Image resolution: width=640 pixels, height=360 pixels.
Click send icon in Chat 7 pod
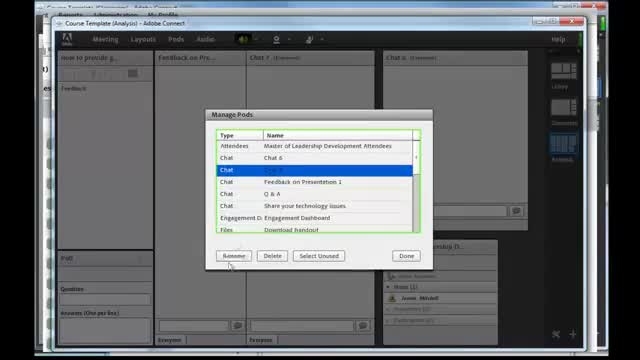(x=363, y=325)
